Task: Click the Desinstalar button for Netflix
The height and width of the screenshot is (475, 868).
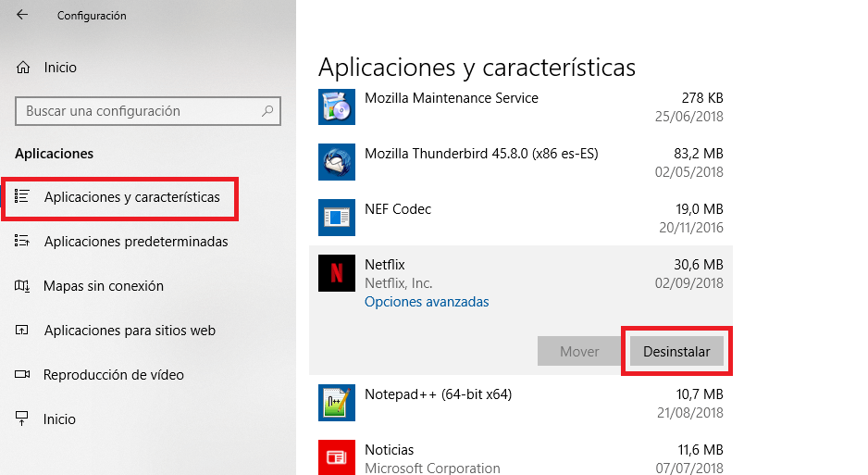Action: (x=676, y=351)
